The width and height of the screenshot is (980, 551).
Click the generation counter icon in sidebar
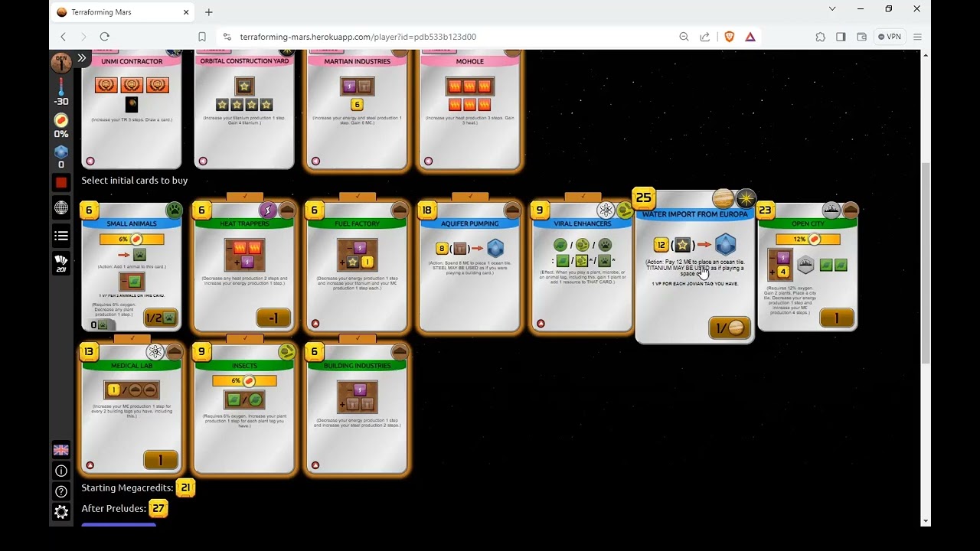coord(61,63)
